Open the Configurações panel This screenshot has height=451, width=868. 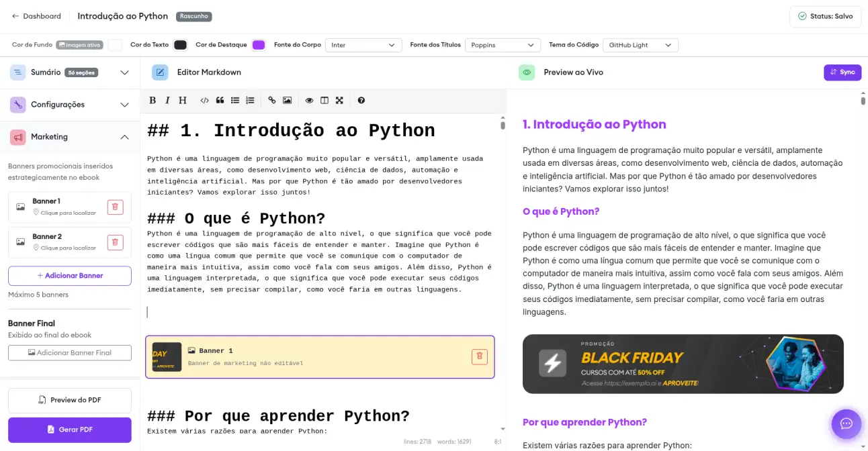[69, 105]
